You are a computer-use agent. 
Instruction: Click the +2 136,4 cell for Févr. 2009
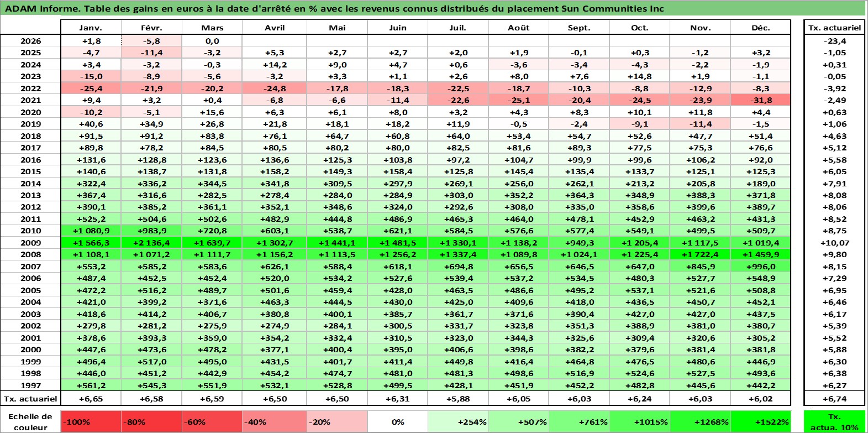(x=151, y=243)
